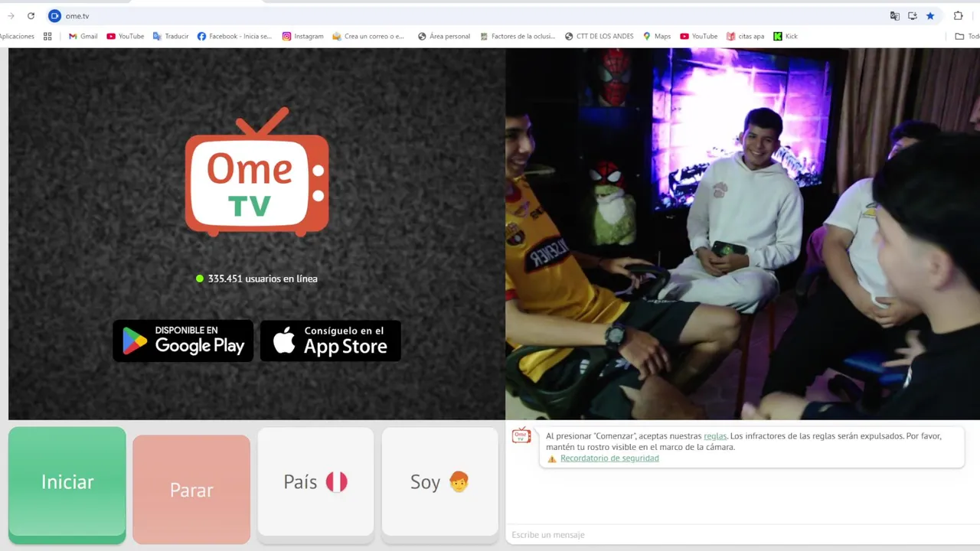Open the Google Play download badge
This screenshot has height=551, width=980.
(x=183, y=341)
